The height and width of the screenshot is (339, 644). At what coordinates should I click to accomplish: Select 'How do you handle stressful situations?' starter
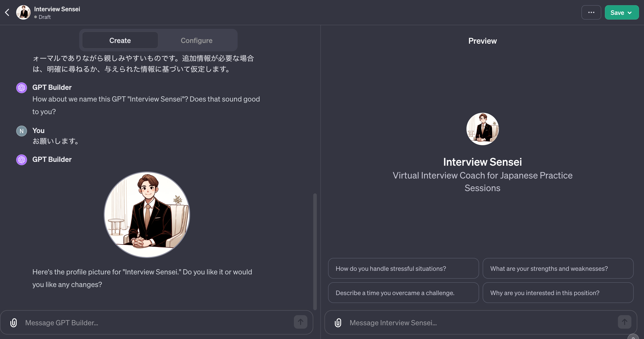point(403,268)
